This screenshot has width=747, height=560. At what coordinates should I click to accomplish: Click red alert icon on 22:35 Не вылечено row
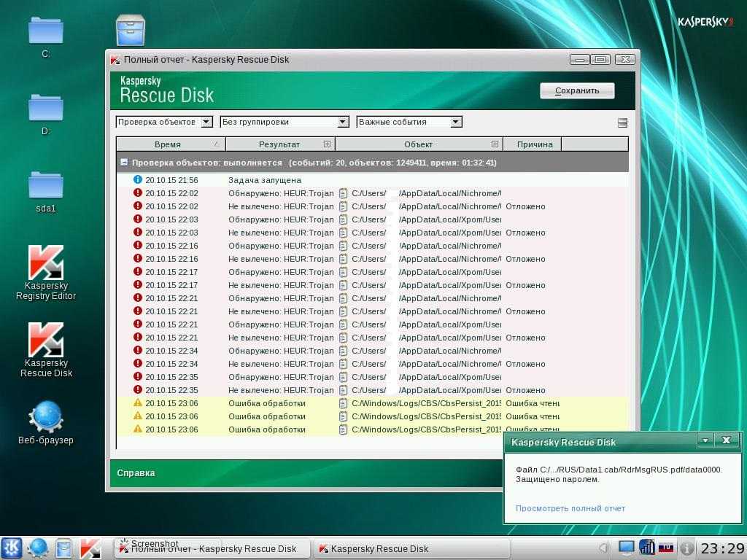138,389
